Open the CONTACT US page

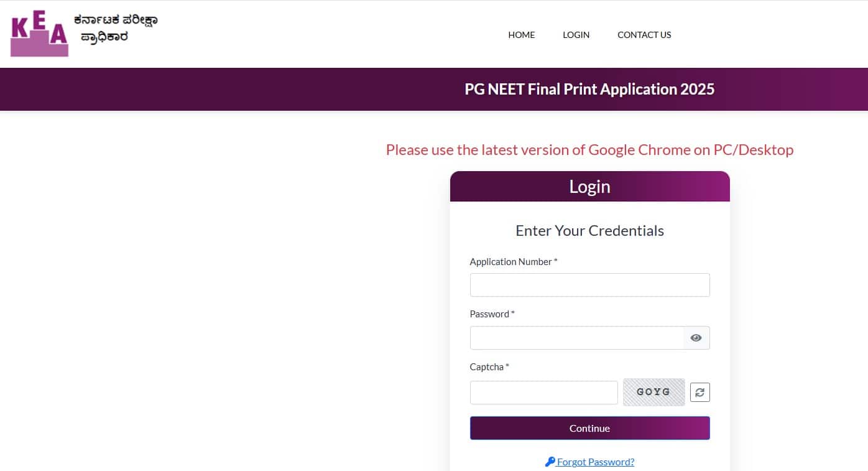644,35
